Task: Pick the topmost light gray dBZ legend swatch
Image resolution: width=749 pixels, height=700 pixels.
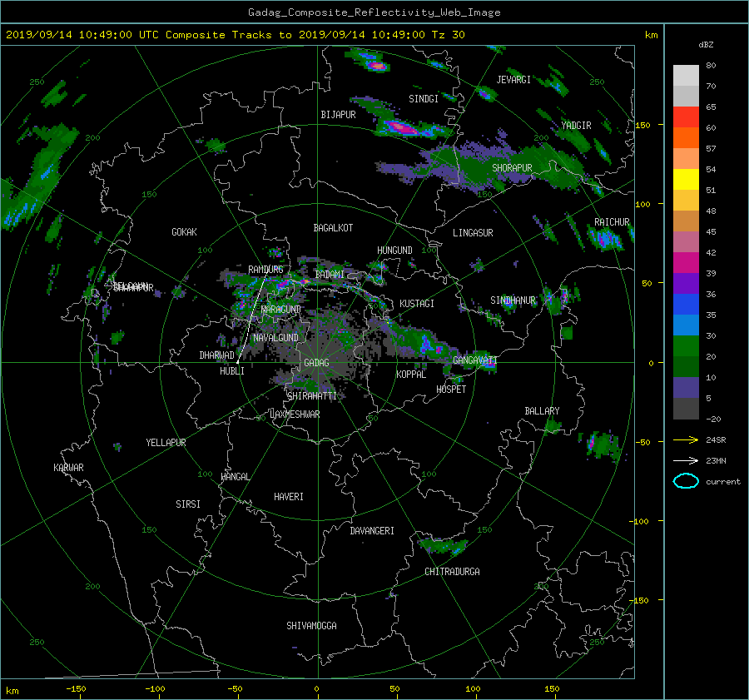Action: pos(686,75)
